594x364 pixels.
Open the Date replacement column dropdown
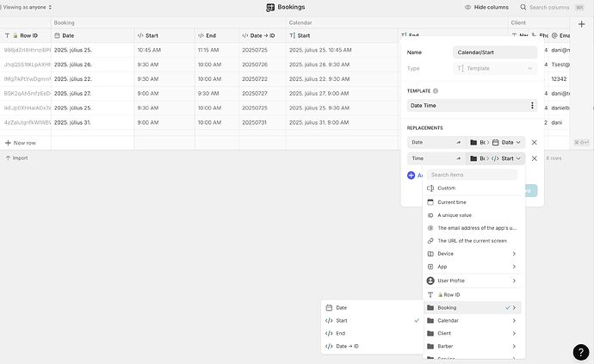click(496, 143)
